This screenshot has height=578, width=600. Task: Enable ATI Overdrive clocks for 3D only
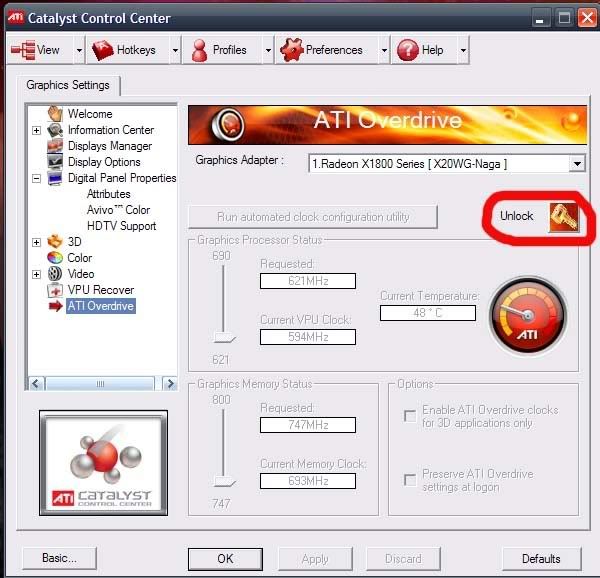pos(410,416)
